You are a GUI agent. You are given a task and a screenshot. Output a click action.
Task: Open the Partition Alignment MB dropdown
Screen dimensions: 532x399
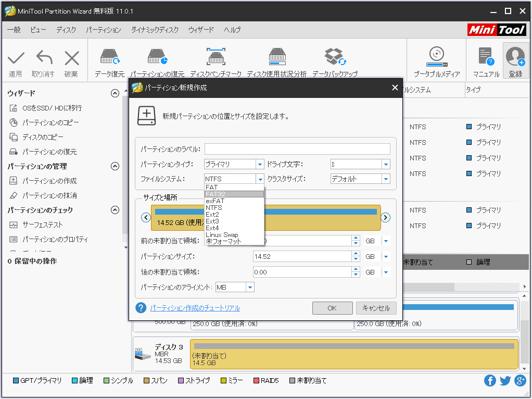coord(235,288)
